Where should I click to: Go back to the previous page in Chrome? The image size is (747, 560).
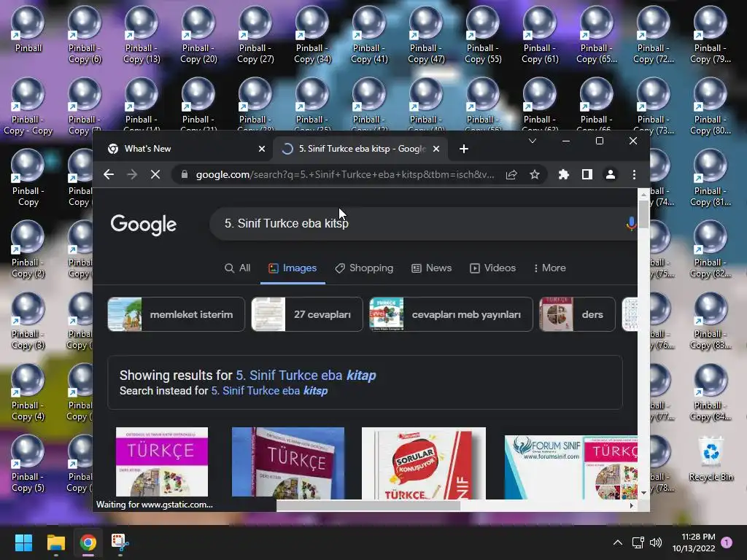coord(109,174)
